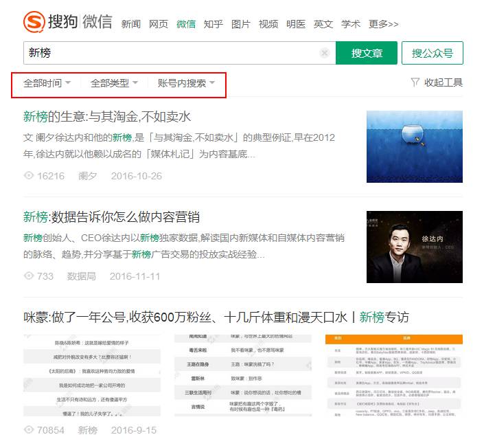
Task: Clear the search box with the X icon
Action: [x=325, y=54]
